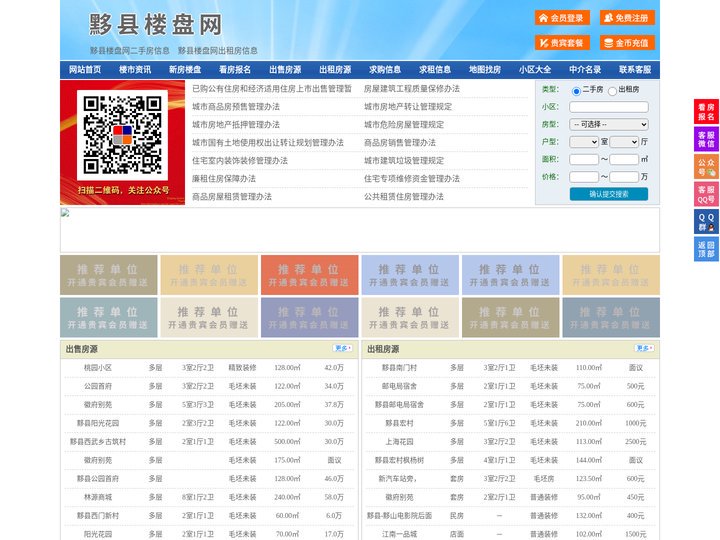Click the purple 客服微信 sidebar icon

pyautogui.click(x=706, y=139)
